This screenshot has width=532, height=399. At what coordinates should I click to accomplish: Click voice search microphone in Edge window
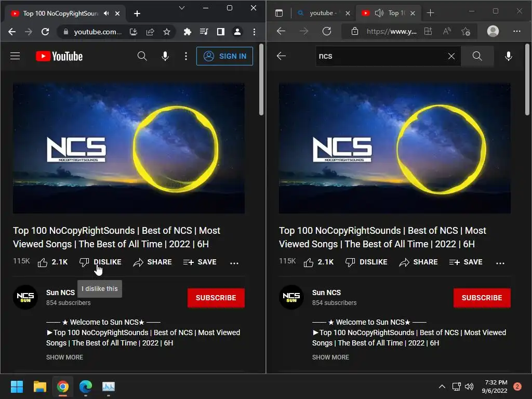(x=509, y=56)
